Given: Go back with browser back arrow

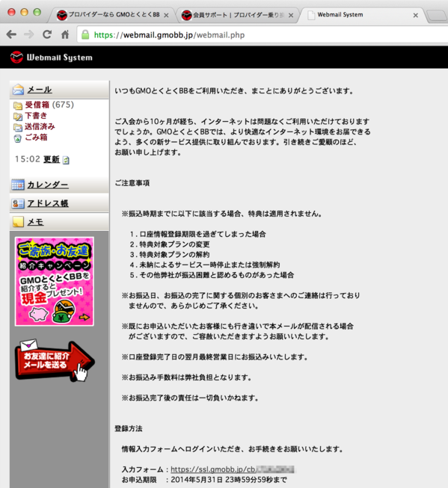Looking at the screenshot, I should 11,34.
